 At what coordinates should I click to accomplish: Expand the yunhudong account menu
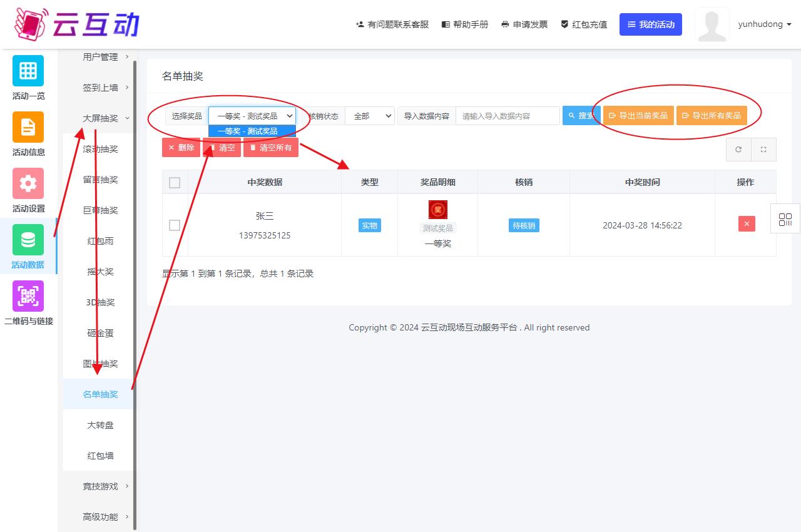coord(764,24)
